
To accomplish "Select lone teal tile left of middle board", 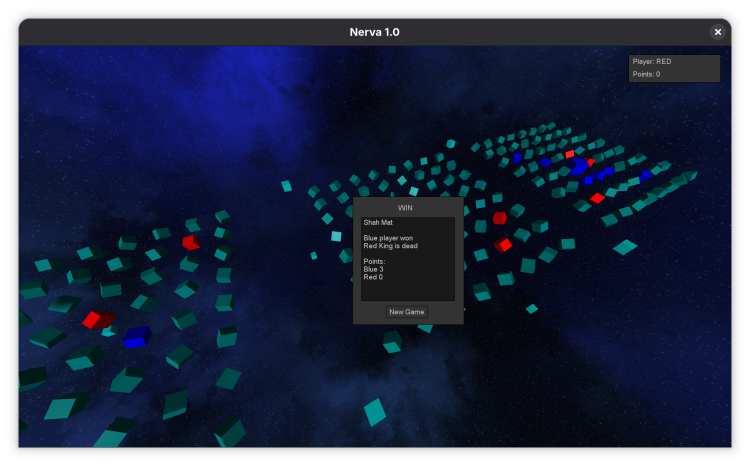I will click(287, 186).
